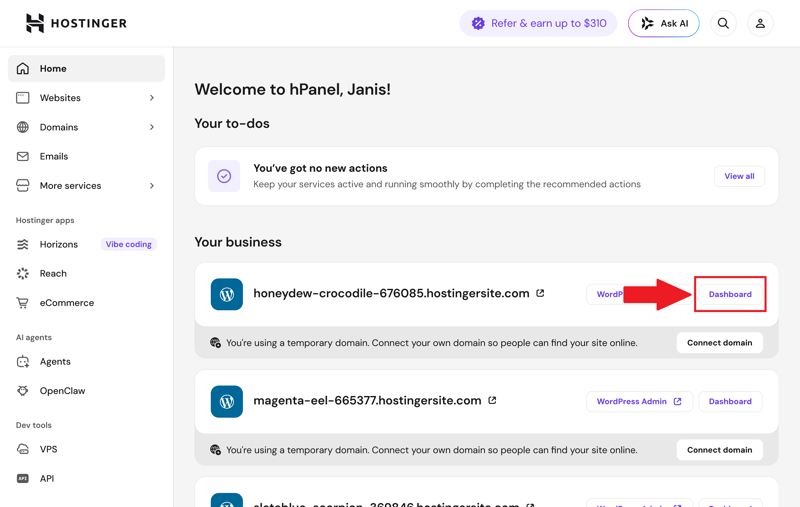Click 'You've got no new actions' text
The image size is (800, 507).
coord(320,168)
